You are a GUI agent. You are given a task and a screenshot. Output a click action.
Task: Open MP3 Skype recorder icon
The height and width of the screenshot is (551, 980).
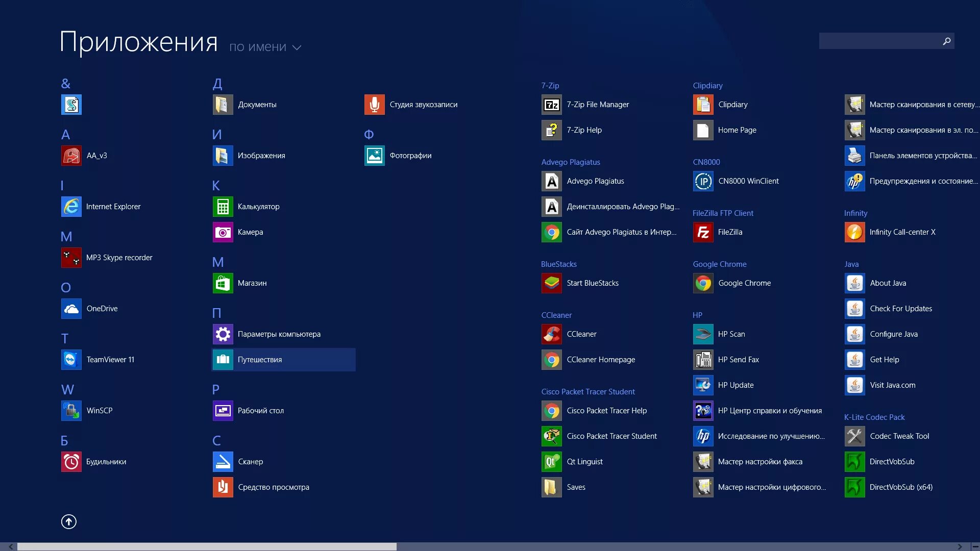(x=71, y=258)
